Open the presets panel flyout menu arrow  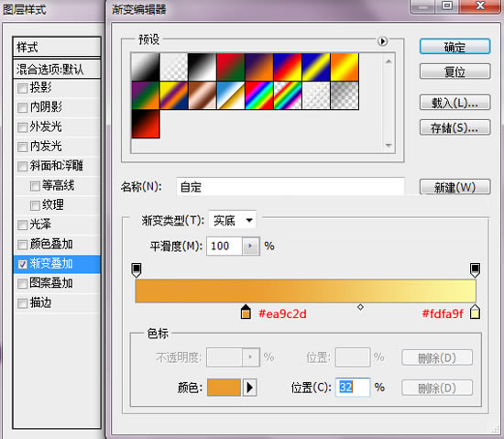point(382,41)
